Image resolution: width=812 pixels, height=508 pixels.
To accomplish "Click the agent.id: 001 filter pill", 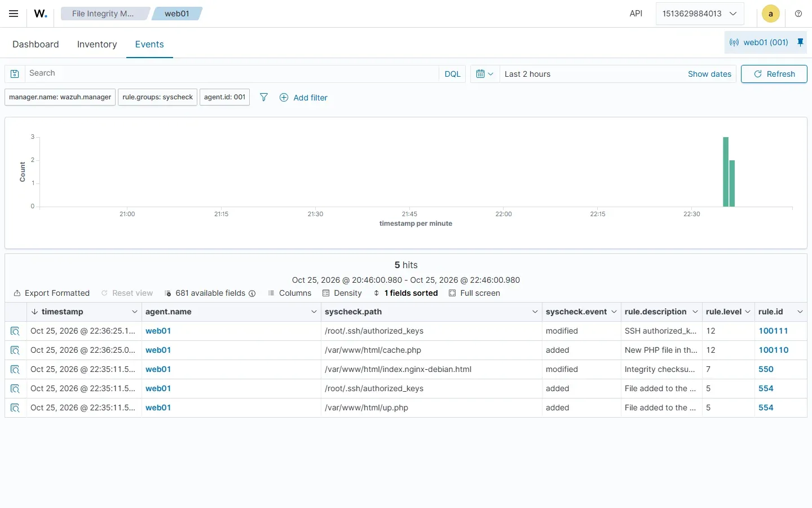I will click(x=225, y=97).
